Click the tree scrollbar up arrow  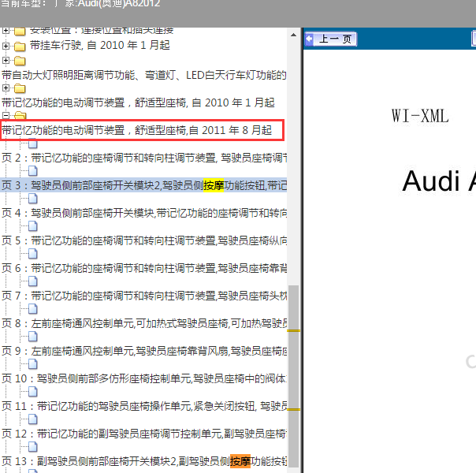(x=293, y=35)
